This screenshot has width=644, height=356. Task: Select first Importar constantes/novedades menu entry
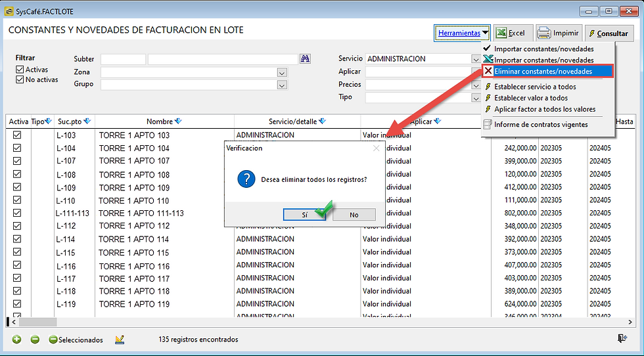[x=544, y=49]
